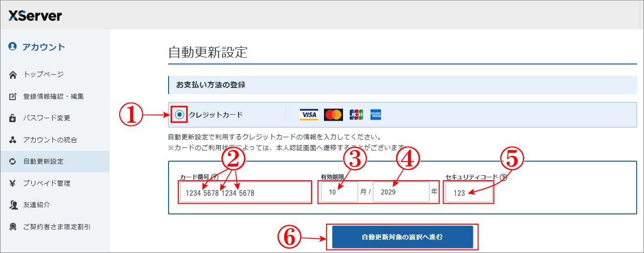Click the badge icon beside ご契約者さま限定割引
The image size is (644, 253).
coord(13,227)
